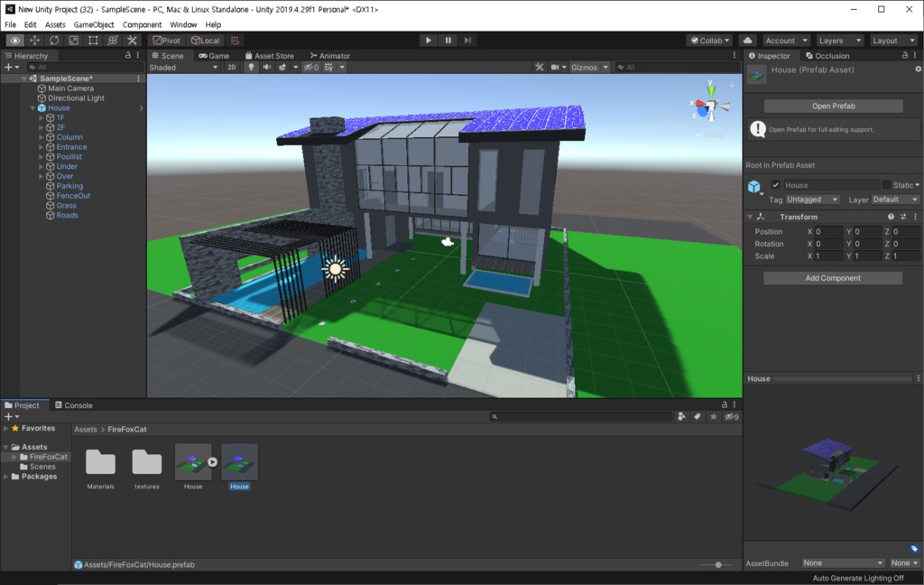This screenshot has height=585, width=924.
Task: Enable the Static checkbox for House
Action: (x=887, y=185)
